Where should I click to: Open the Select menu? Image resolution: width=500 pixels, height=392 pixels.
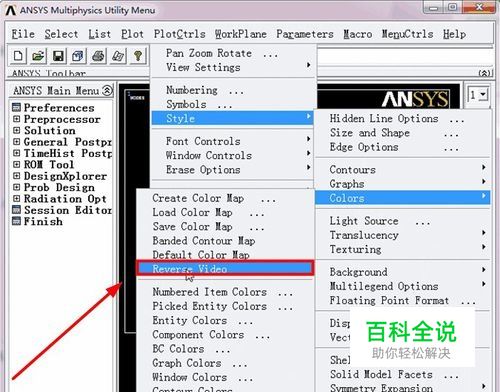pyautogui.click(x=61, y=34)
